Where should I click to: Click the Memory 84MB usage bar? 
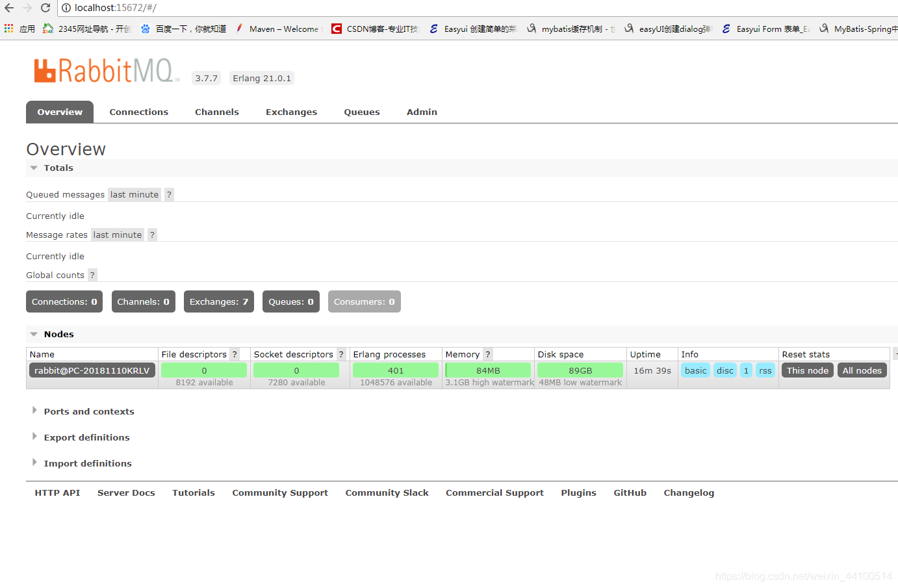tap(488, 370)
